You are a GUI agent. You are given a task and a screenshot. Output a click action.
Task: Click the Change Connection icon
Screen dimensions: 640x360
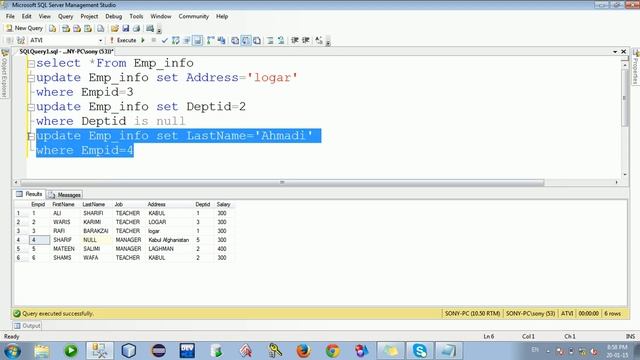tap(21, 40)
